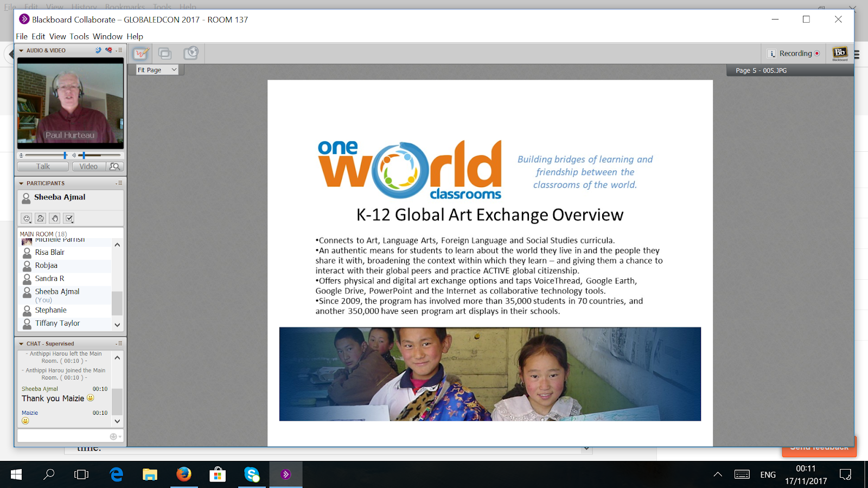Image resolution: width=868 pixels, height=488 pixels.
Task: Open Task View on the taskbar
Action: [x=81, y=474]
